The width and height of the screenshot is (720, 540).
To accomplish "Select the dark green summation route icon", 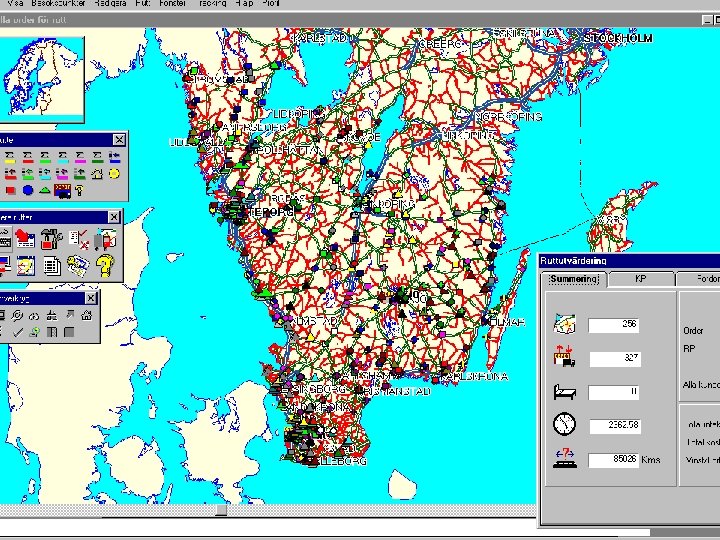I will 97,158.
